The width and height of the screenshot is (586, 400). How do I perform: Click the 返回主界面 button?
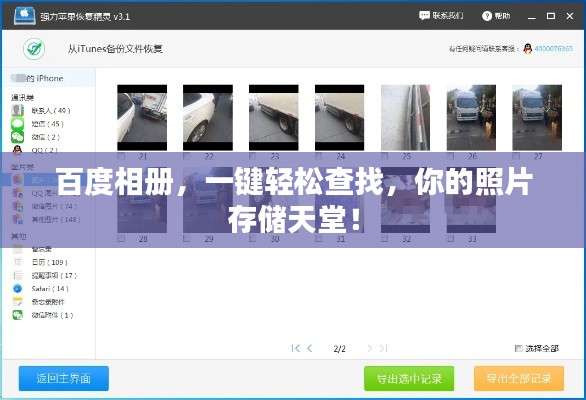coord(64,378)
